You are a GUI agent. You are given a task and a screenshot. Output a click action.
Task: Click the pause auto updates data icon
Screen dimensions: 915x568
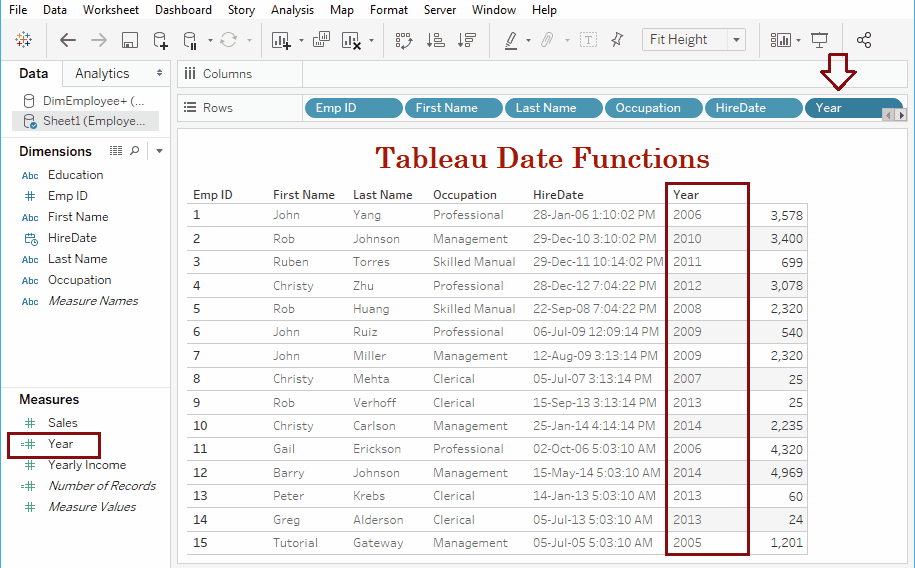190,40
